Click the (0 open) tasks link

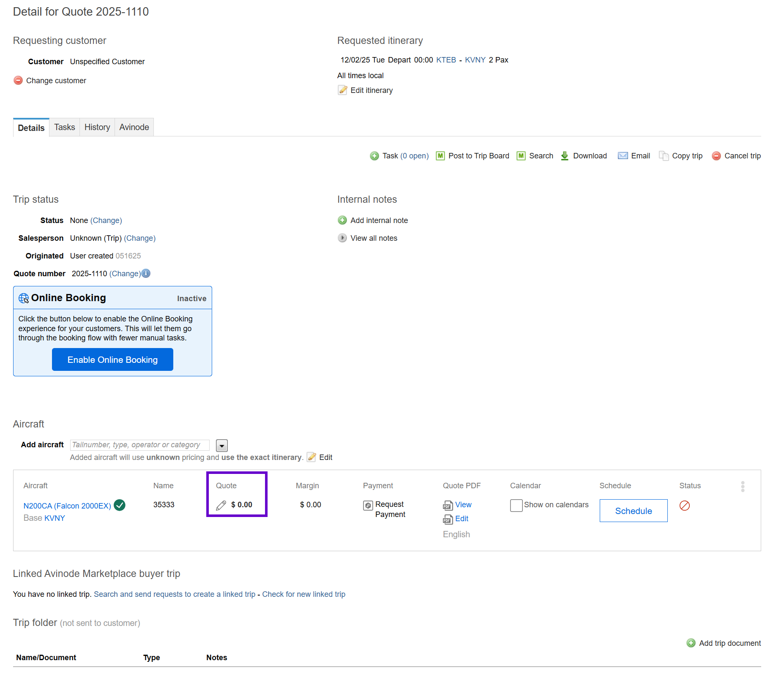pos(415,156)
